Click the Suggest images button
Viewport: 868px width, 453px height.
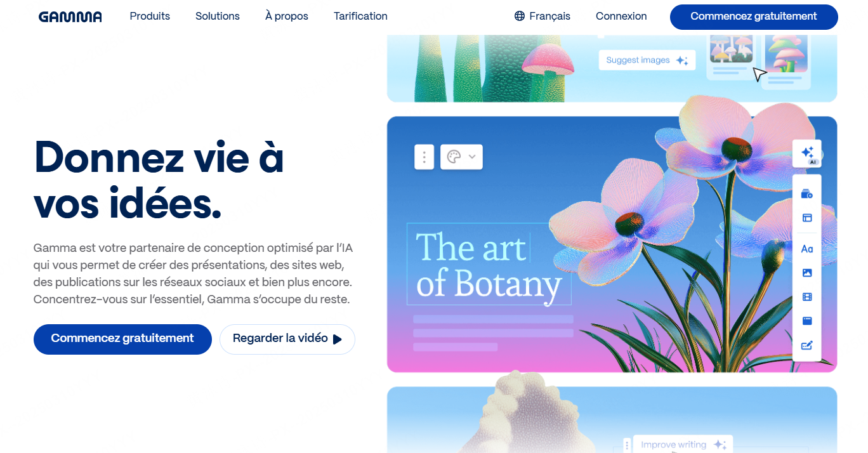pos(647,60)
